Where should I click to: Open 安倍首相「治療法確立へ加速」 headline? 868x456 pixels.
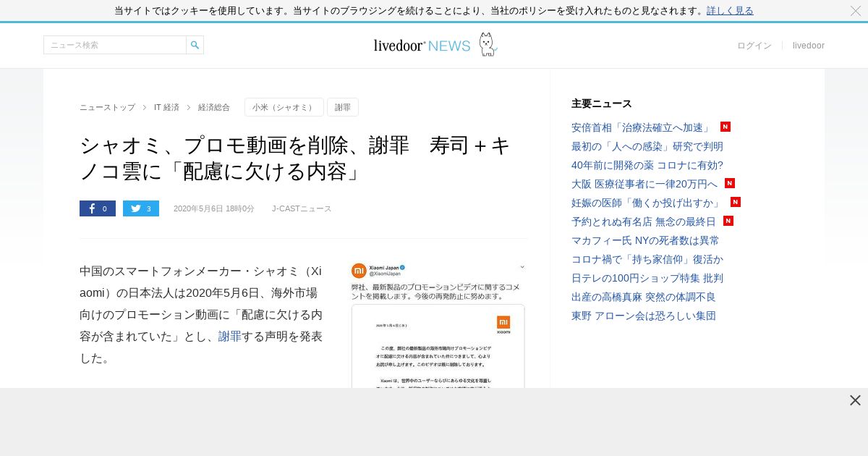click(641, 127)
